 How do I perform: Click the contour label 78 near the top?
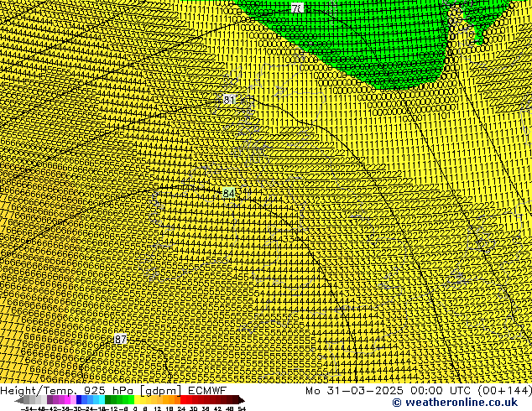pyautogui.click(x=297, y=8)
